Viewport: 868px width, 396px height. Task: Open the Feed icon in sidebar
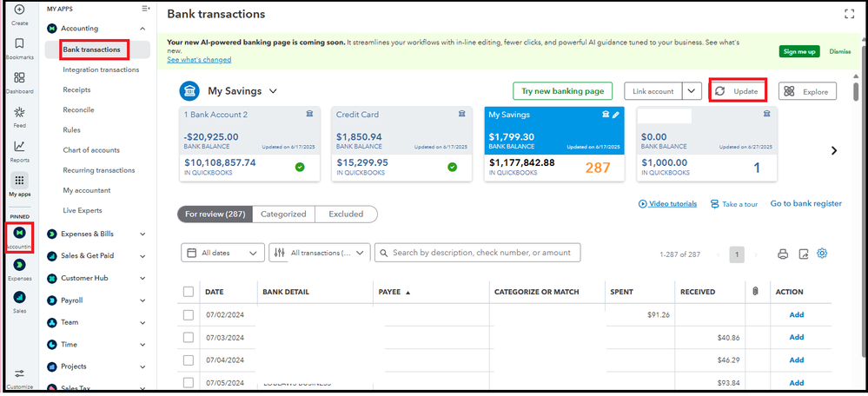[19, 112]
